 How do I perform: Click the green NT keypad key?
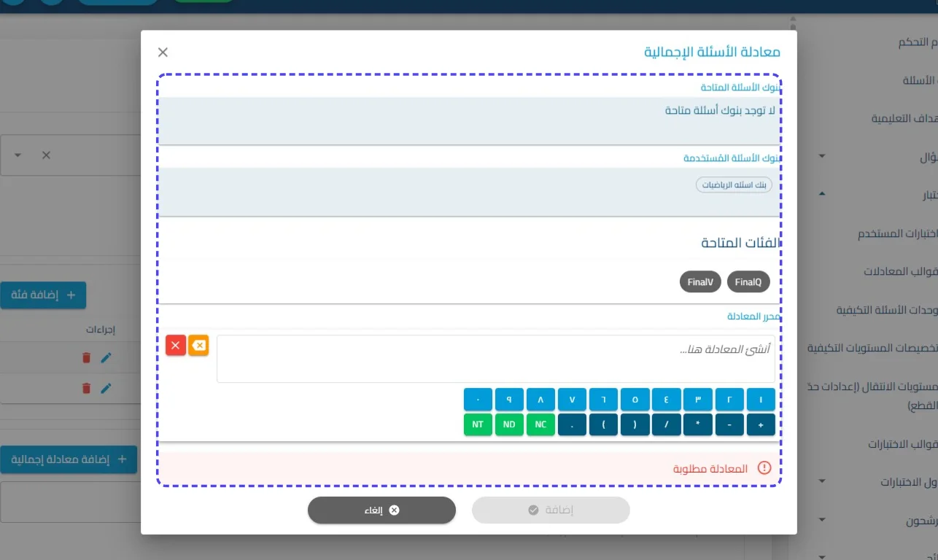[x=478, y=424]
